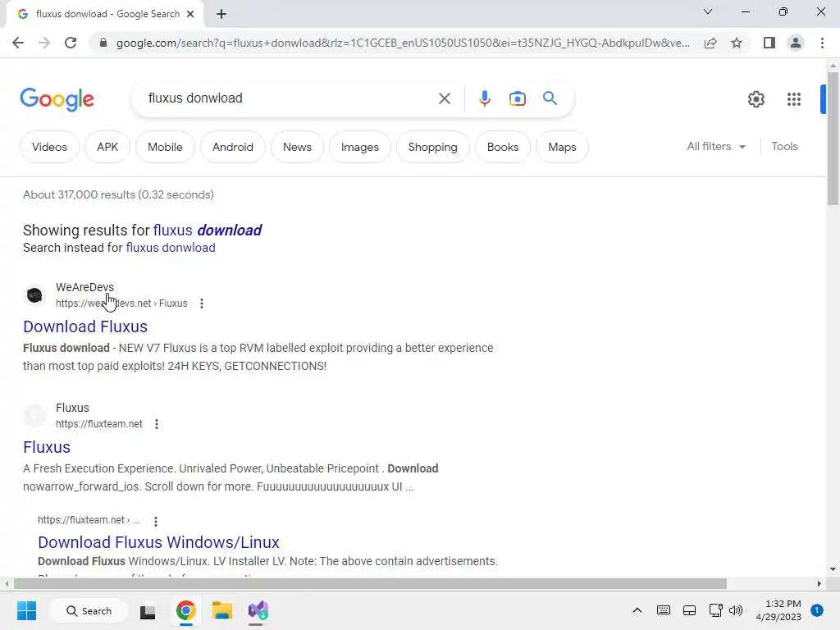The width and height of the screenshot is (840, 630).
Task: Click into the Google search text field
Action: [290, 98]
